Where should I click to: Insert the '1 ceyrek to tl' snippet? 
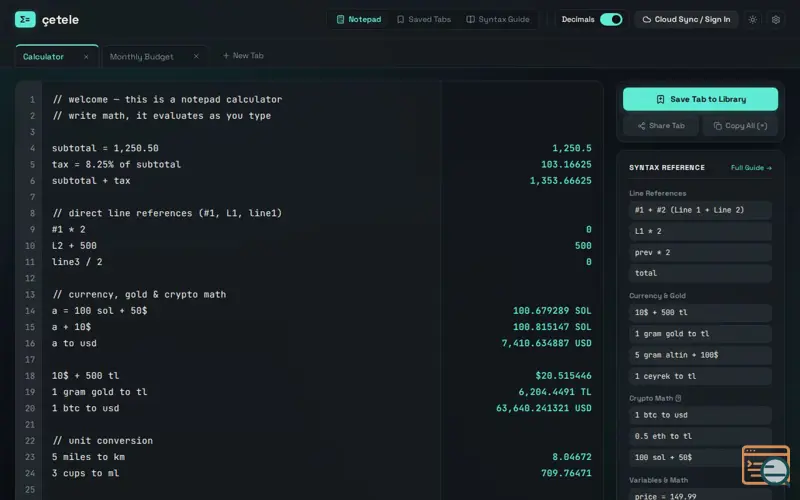pos(700,376)
